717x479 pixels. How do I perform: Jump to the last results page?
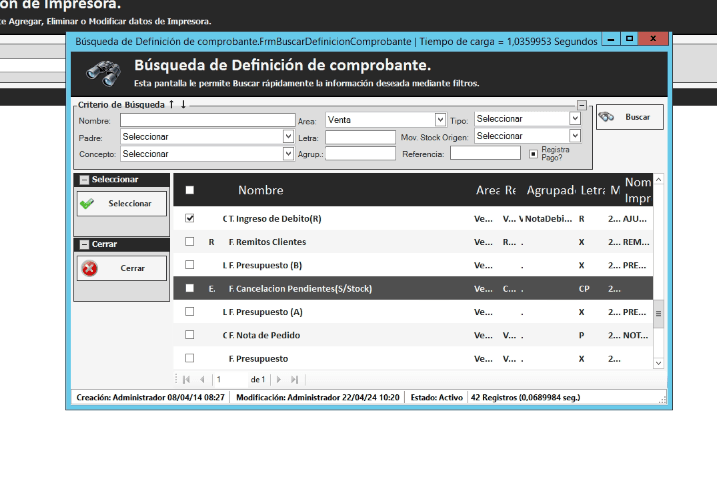tap(295, 380)
